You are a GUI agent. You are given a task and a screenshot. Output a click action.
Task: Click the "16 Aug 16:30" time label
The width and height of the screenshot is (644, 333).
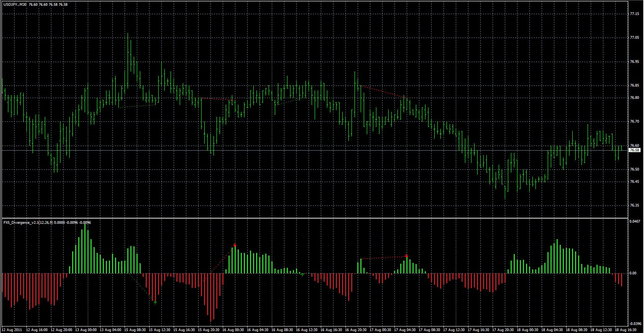click(331, 330)
